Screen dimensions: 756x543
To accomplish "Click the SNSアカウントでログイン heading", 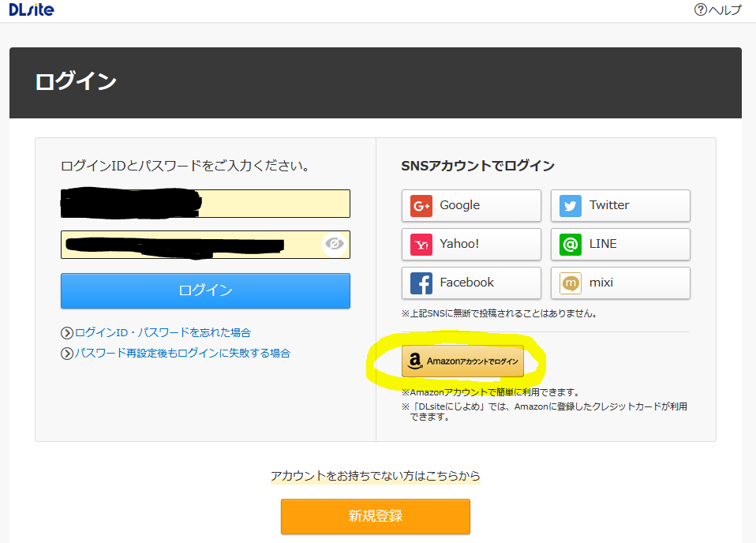I will pos(477,166).
